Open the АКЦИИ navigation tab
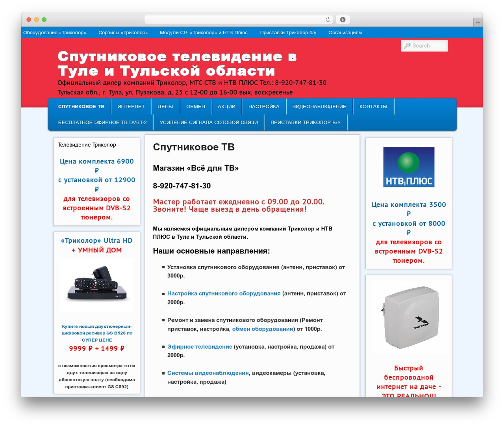Viewport: 504px width, 427px height. click(226, 106)
